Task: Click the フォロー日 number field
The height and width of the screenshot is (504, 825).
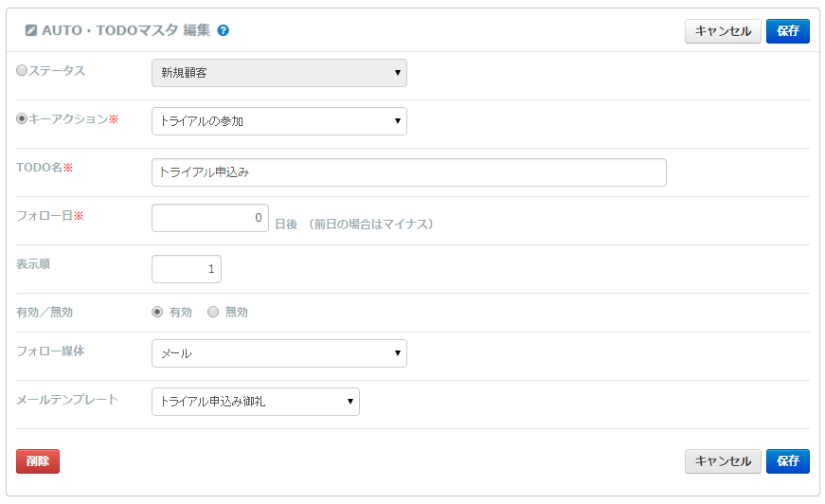Action: pos(210,218)
